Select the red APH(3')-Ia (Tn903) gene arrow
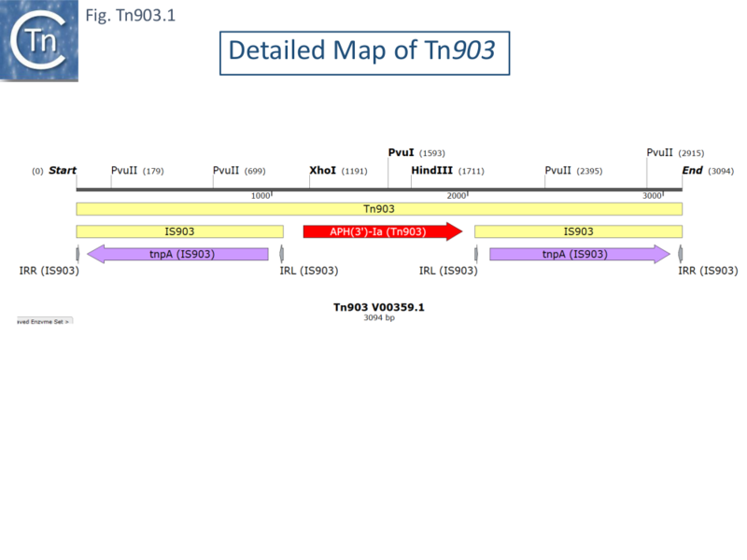The height and width of the screenshot is (560, 747). click(381, 231)
